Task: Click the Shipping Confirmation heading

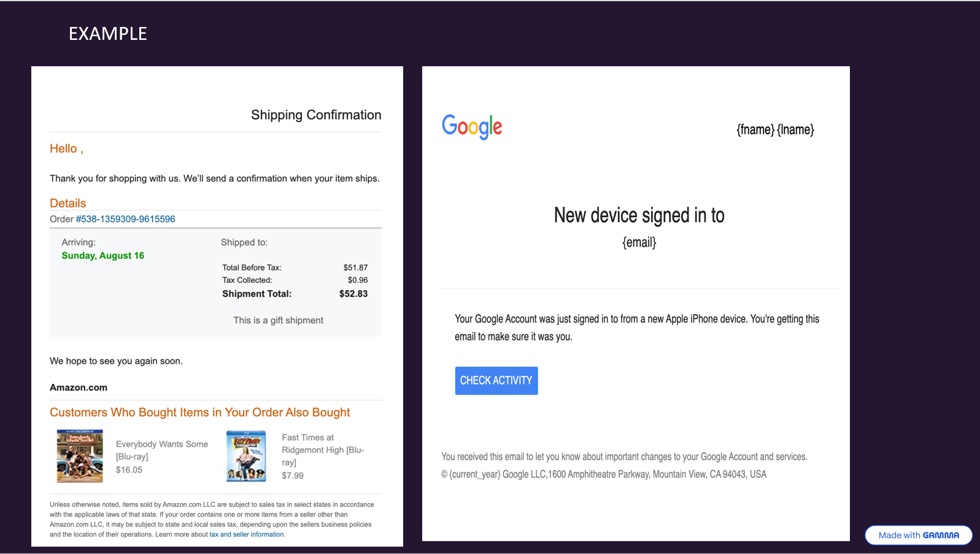Action: pos(316,115)
